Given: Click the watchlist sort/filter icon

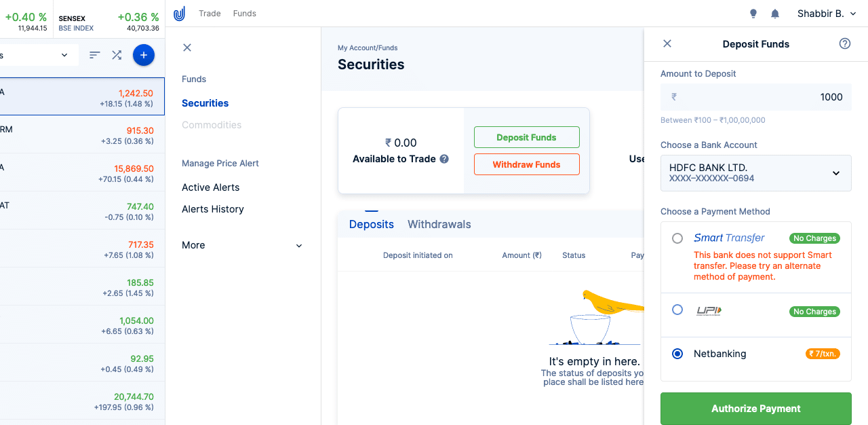Looking at the screenshot, I should [x=95, y=55].
